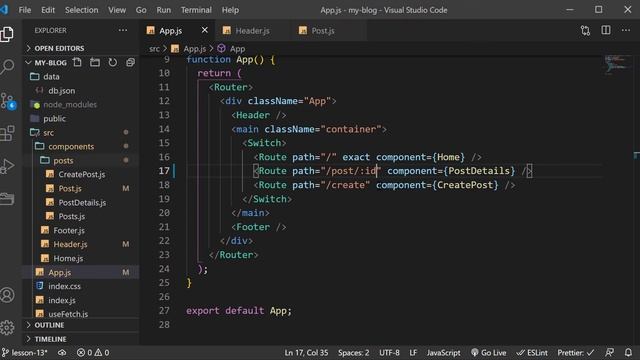Click Prettier status bar item
This screenshot has height=360, width=640.
(x=576, y=352)
